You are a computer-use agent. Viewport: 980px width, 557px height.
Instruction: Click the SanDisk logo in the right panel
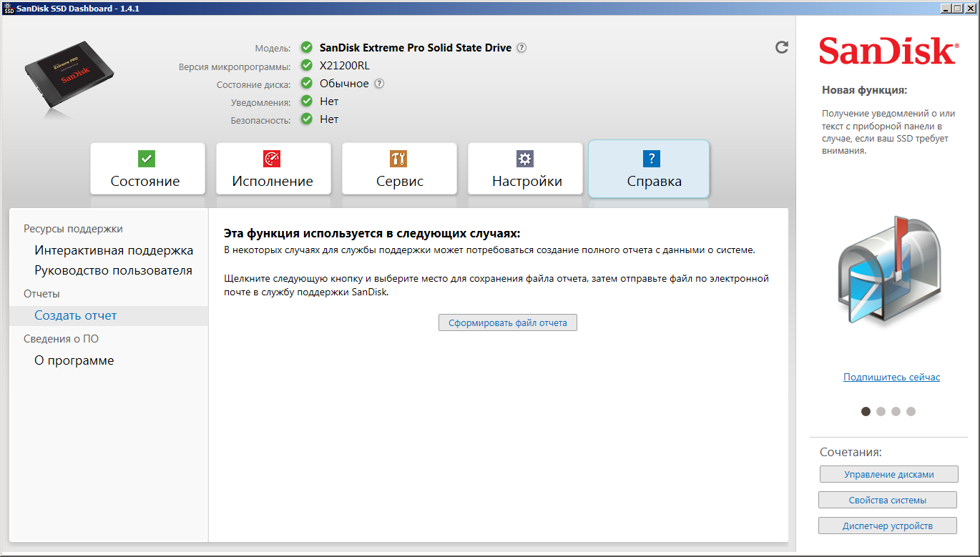888,51
